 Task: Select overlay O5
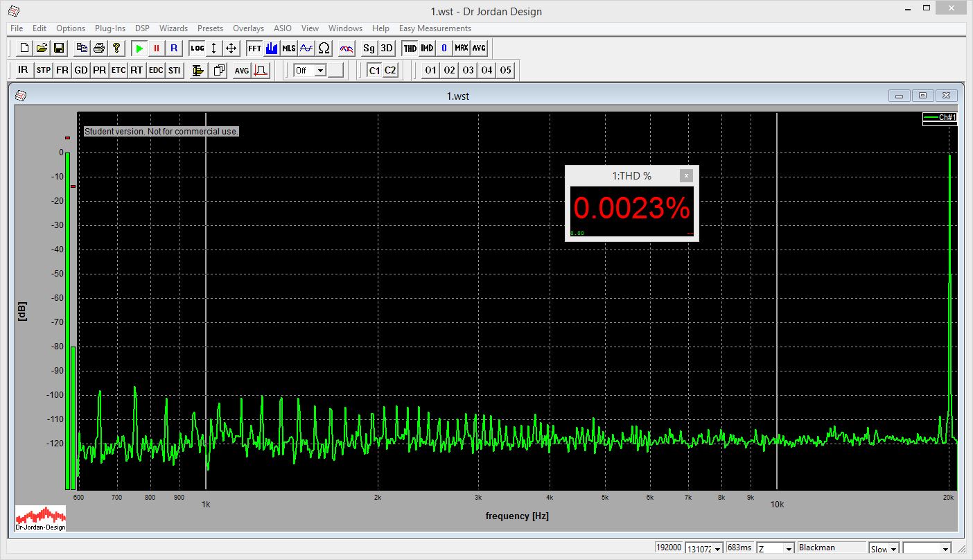pyautogui.click(x=506, y=70)
